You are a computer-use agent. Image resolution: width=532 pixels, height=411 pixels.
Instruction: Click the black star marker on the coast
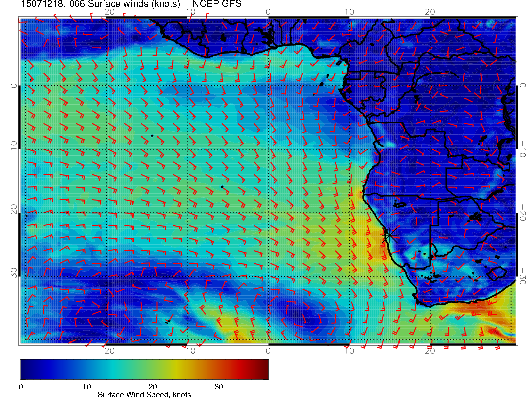coord(389,235)
